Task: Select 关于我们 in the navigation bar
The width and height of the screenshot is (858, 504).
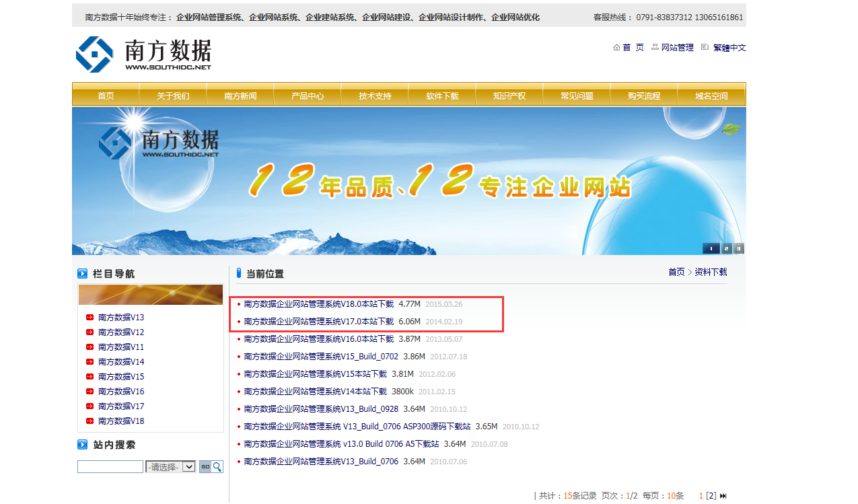Action: 173,96
